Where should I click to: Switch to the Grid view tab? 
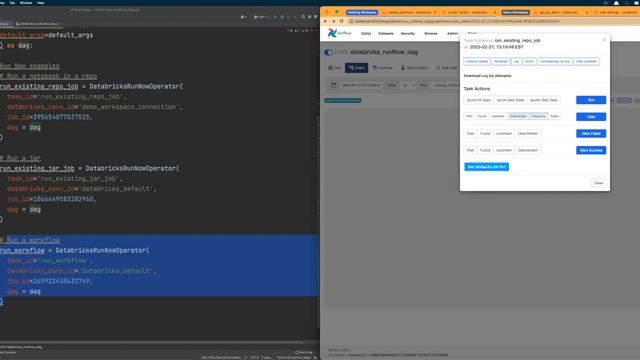(x=335, y=68)
